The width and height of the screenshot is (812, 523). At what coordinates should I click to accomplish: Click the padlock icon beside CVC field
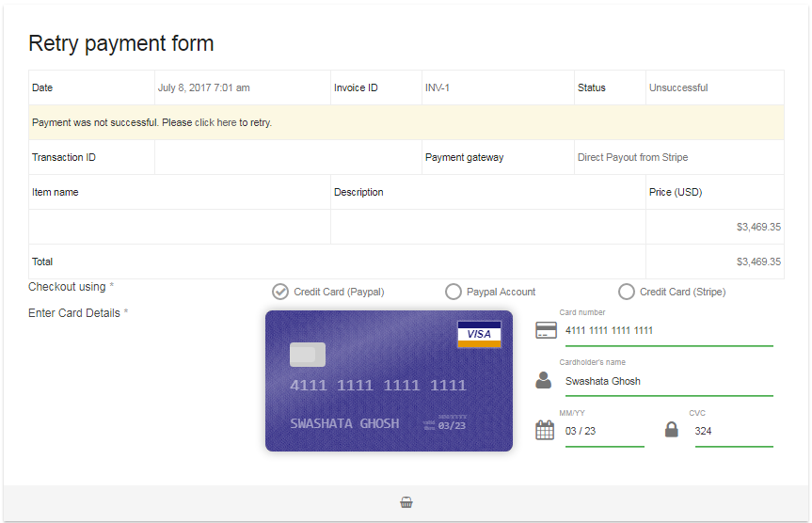(671, 430)
